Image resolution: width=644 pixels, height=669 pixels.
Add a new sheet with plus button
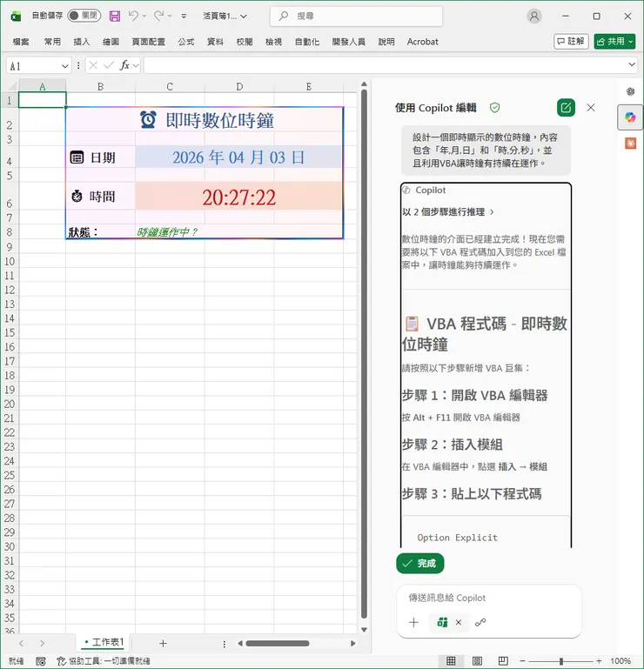coord(163,644)
